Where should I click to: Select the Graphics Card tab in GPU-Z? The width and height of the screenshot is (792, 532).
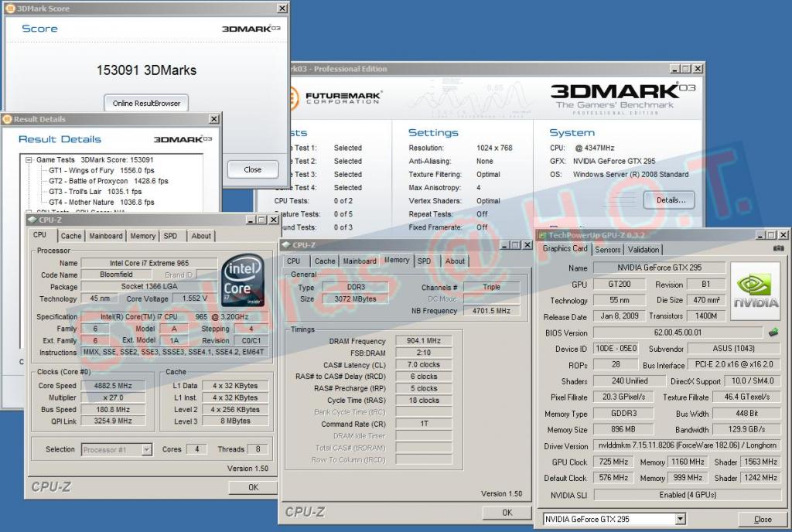tap(565, 248)
